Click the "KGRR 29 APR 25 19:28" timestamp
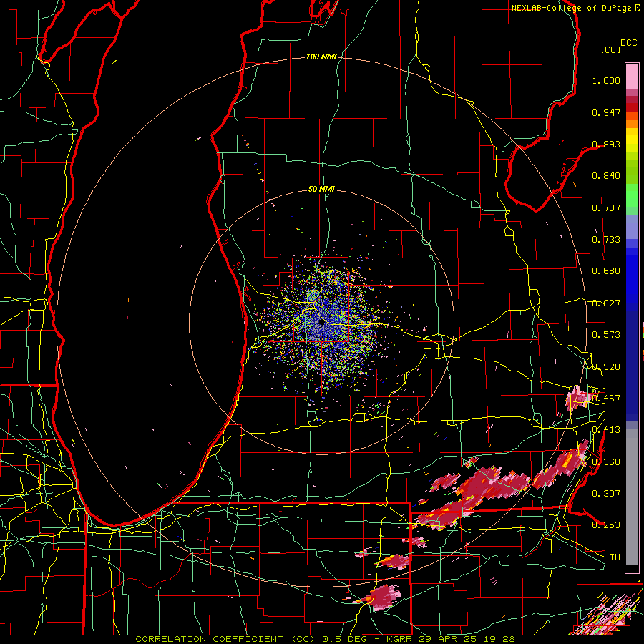644x644 pixels. 451,639
